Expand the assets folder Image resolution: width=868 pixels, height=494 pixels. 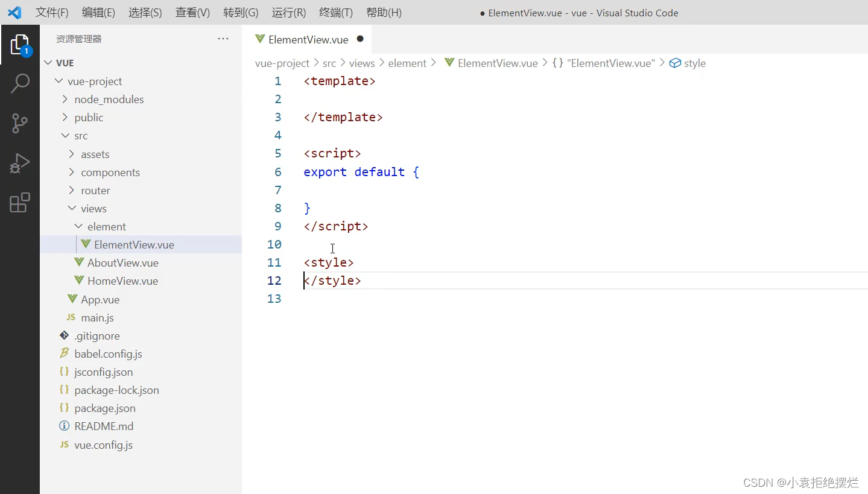(72, 154)
